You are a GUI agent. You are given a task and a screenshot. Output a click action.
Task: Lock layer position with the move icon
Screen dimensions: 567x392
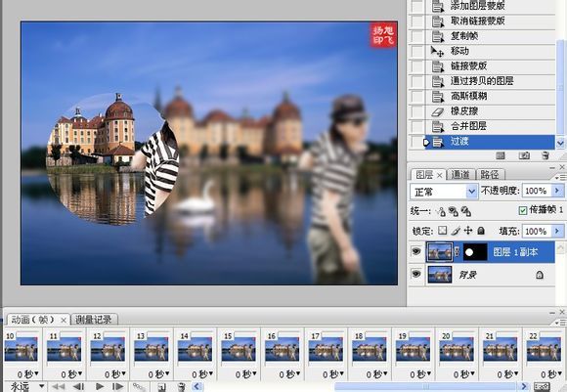tap(468, 231)
